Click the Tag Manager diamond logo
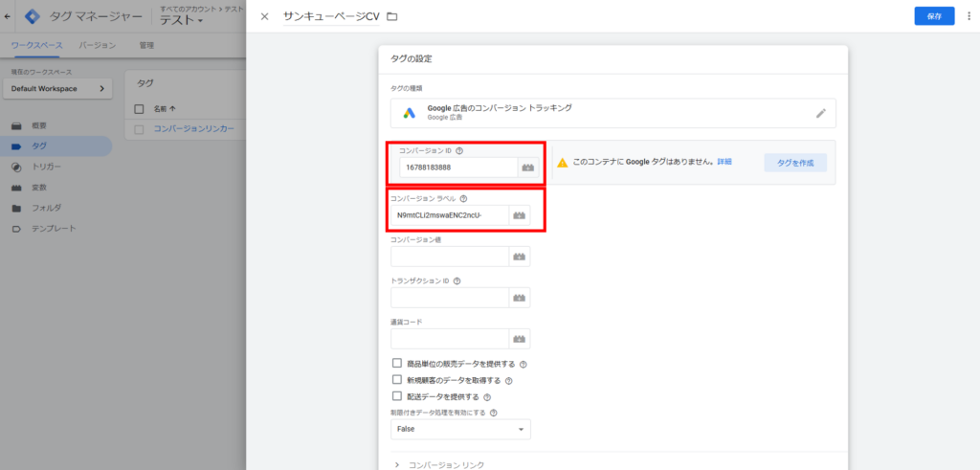 coord(32,17)
